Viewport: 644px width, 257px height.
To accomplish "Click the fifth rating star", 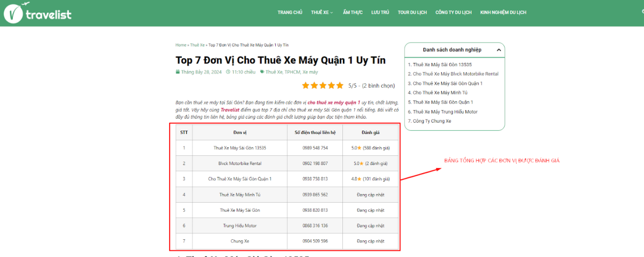I will (340, 85).
